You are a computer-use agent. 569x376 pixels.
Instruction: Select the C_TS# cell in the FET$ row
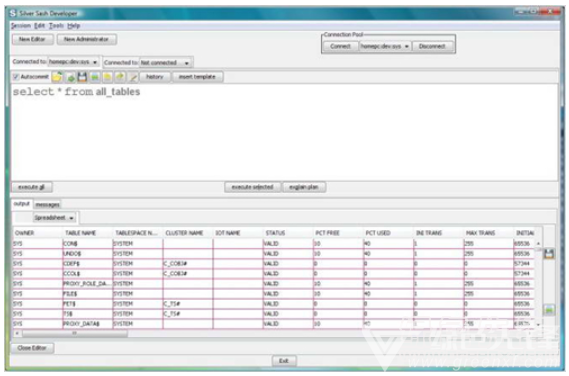coord(188,304)
